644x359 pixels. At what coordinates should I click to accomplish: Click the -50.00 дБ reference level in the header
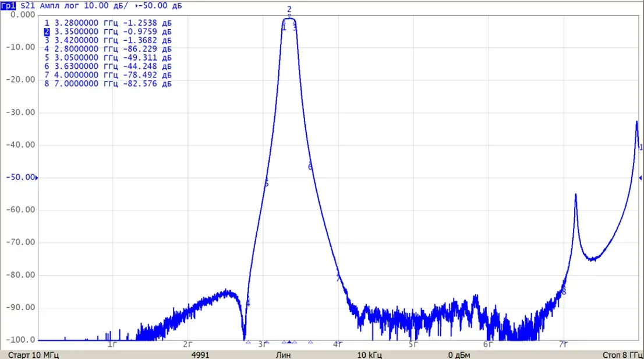[x=160, y=6]
